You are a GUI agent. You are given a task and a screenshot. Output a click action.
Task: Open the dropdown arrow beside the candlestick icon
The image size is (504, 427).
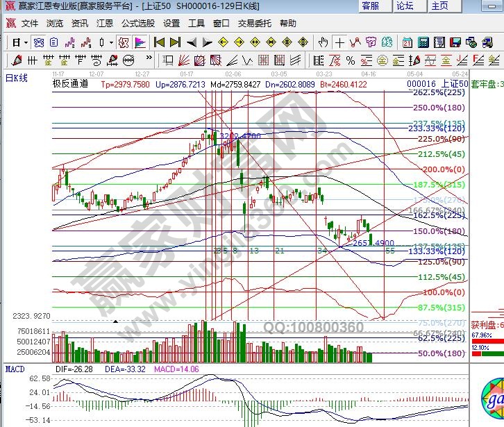click(x=111, y=42)
